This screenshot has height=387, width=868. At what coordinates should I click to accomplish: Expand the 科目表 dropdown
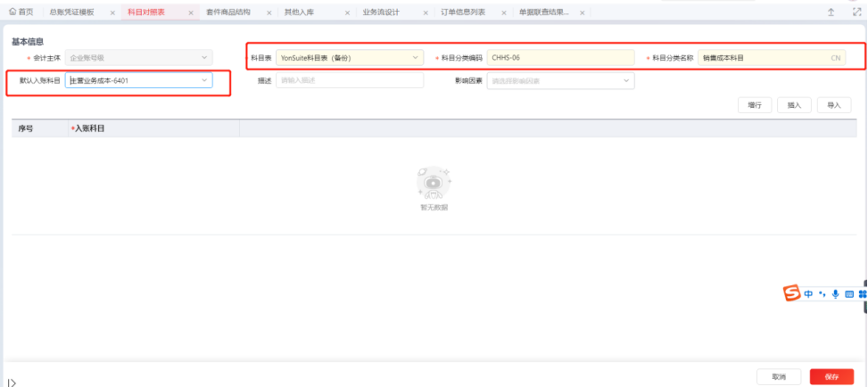350,57
